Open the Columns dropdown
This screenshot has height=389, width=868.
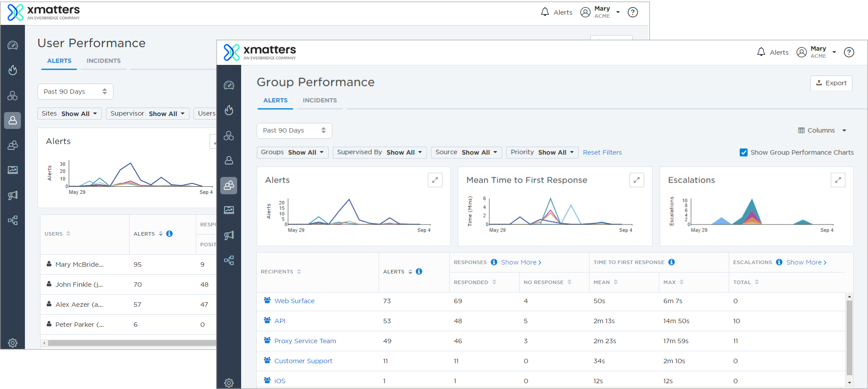coord(822,130)
